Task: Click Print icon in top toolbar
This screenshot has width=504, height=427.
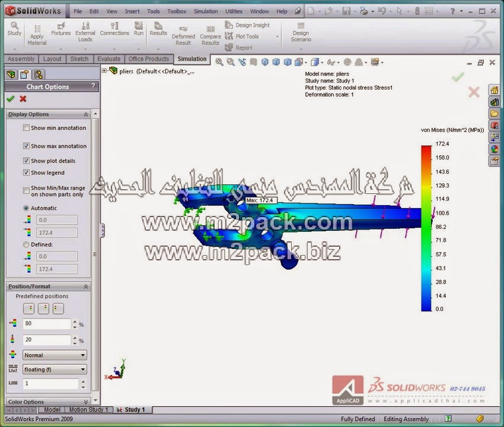Action: point(363,11)
